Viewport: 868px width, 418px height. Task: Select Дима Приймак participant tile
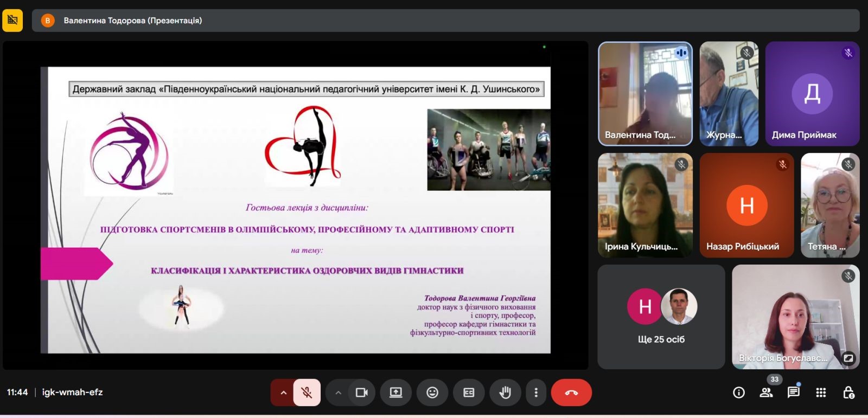point(812,94)
